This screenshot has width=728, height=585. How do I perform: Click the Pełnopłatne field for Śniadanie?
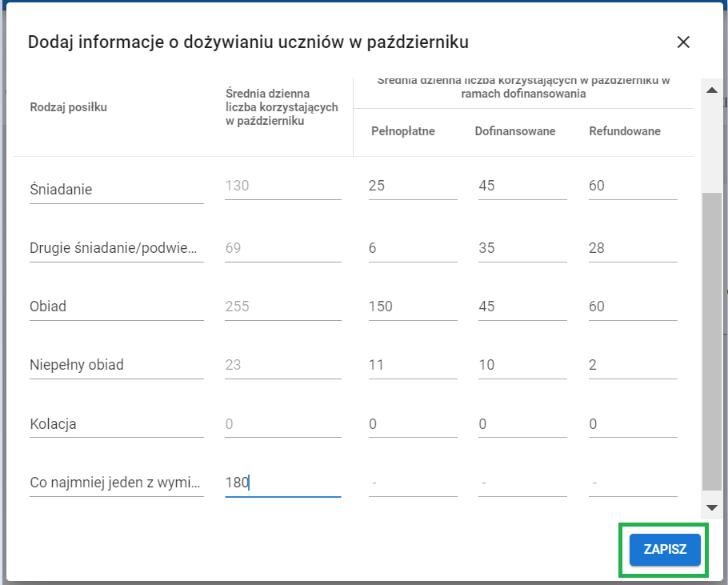click(x=412, y=185)
